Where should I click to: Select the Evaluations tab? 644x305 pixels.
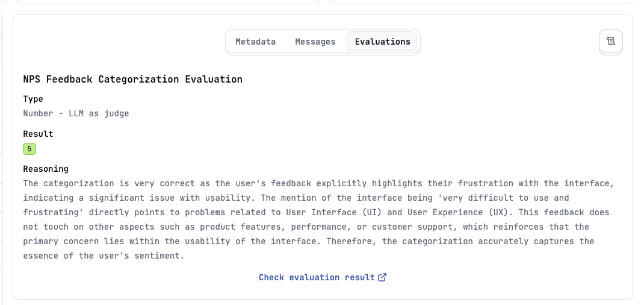tap(382, 42)
